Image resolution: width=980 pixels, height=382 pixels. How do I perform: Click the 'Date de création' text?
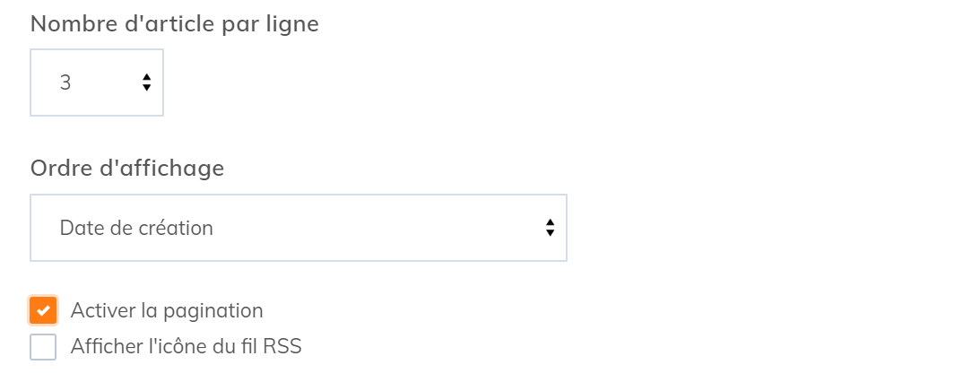click(136, 228)
